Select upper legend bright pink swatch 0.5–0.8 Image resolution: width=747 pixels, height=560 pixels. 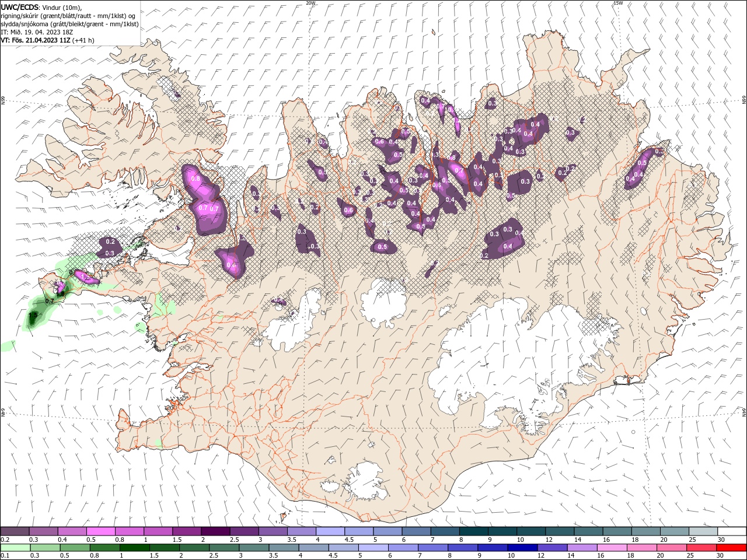point(100,531)
